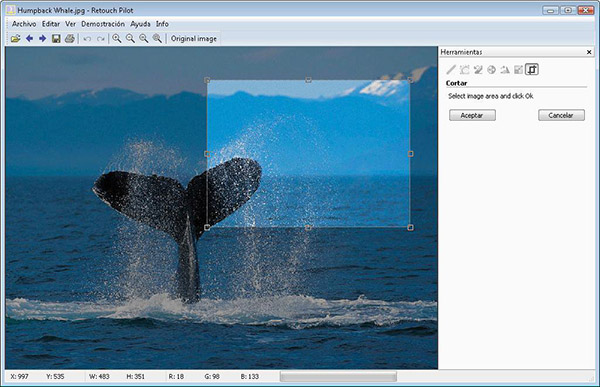Select the round globe-shaped tool icon
Viewport: 600px width, 387px height.
click(x=491, y=70)
